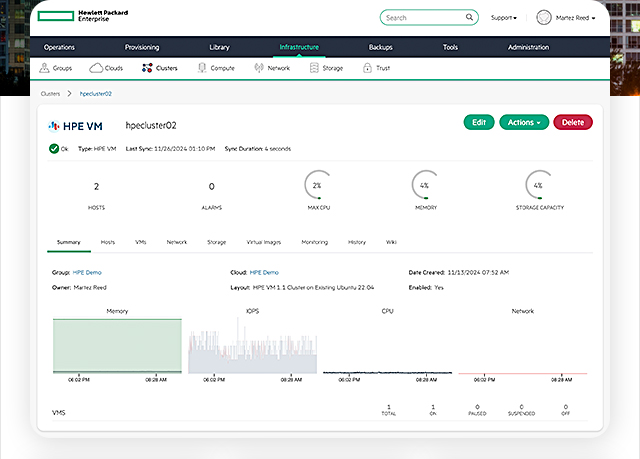Switch to the Summary tab

(69, 242)
